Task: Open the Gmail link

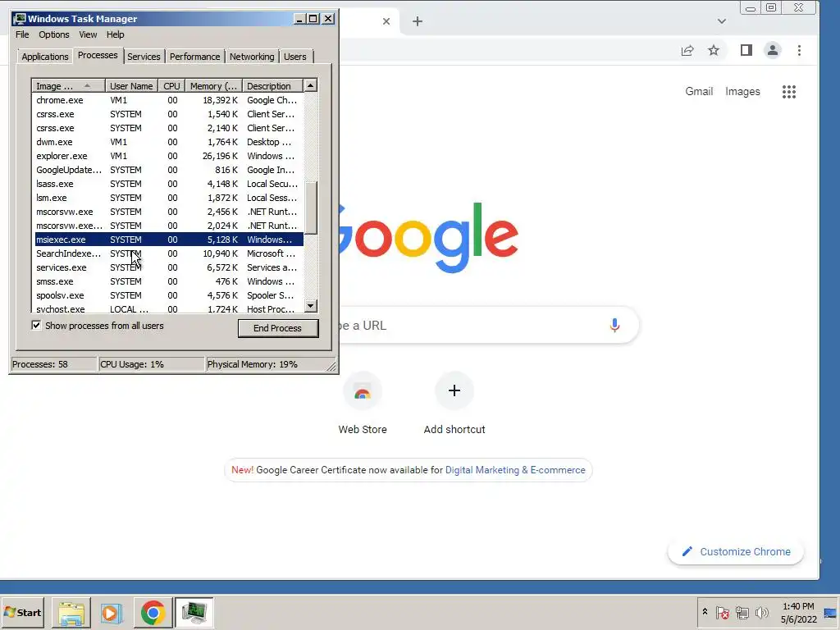Action: 699,92
